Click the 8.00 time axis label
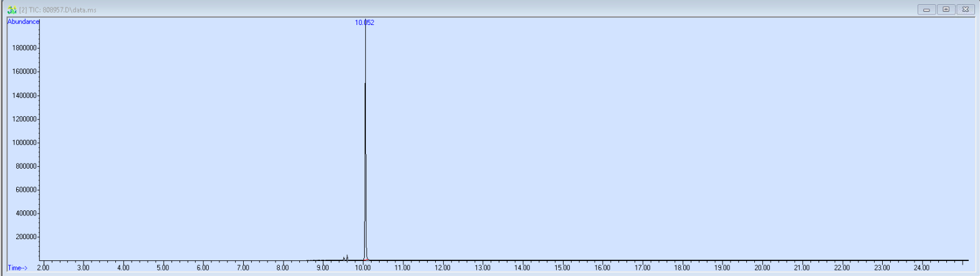This screenshot has width=980, height=276. [x=282, y=268]
